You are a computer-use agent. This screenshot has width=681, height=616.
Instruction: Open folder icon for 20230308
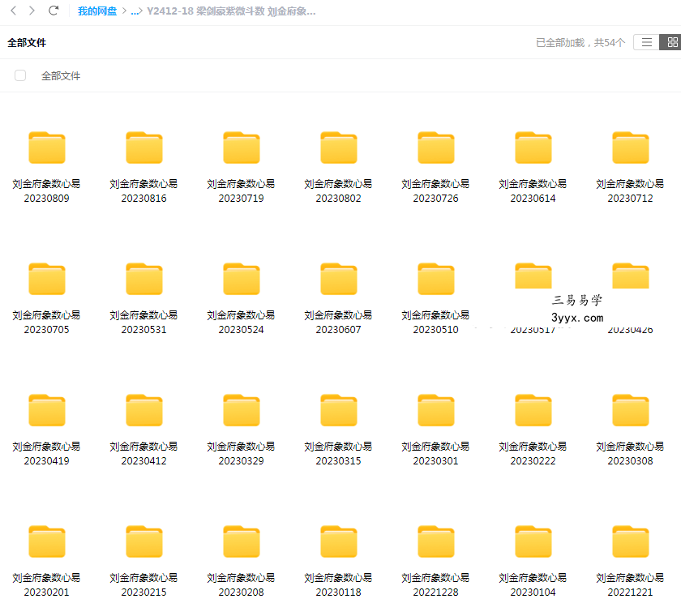click(x=631, y=411)
